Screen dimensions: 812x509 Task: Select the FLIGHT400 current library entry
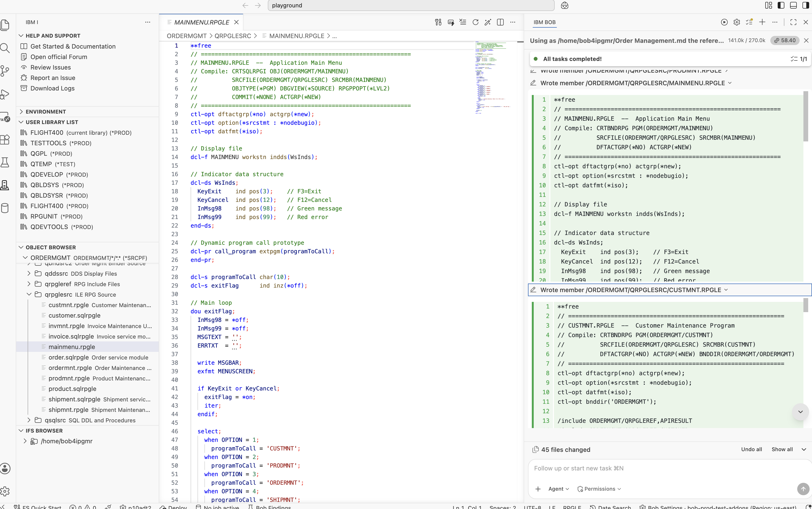[x=81, y=133]
